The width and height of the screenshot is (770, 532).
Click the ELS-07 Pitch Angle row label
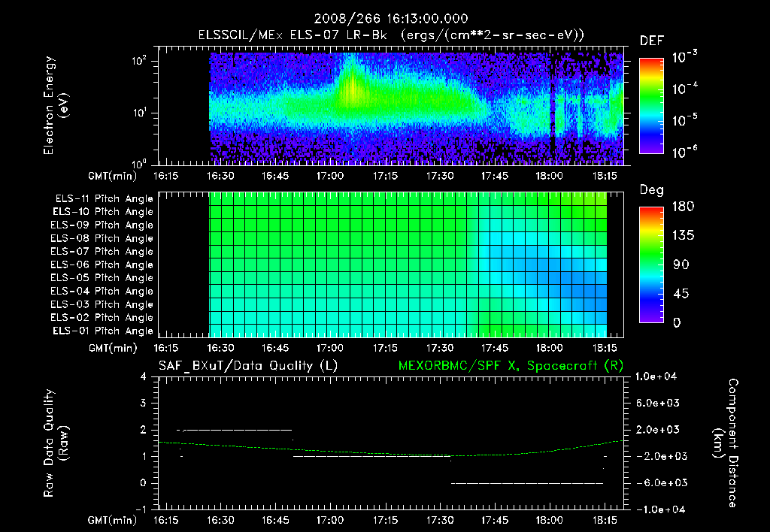click(102, 251)
